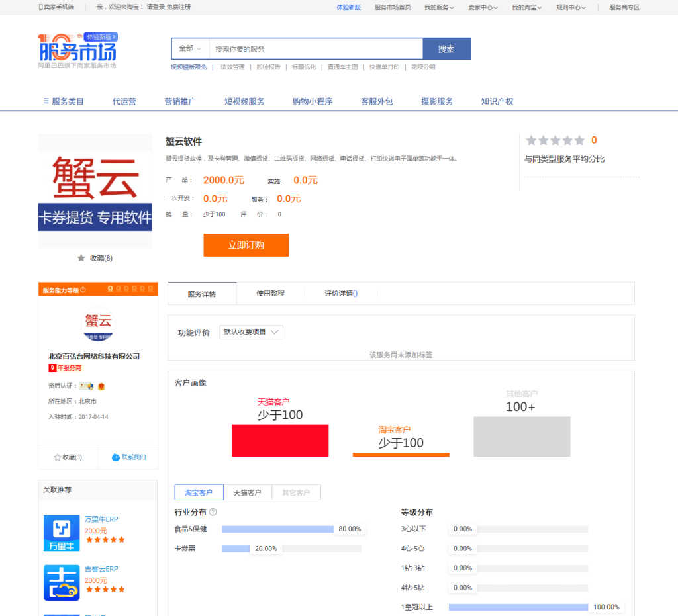Open the 知识产权 navigation item
The image size is (678, 616).
coord(497,101)
